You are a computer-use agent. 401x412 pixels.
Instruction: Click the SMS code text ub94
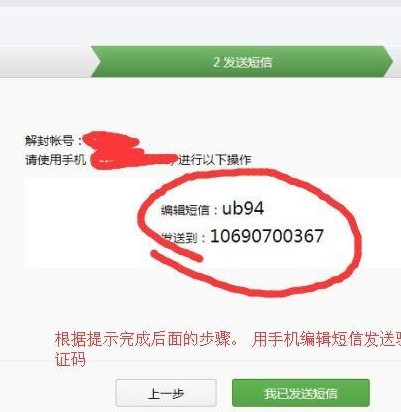click(243, 209)
